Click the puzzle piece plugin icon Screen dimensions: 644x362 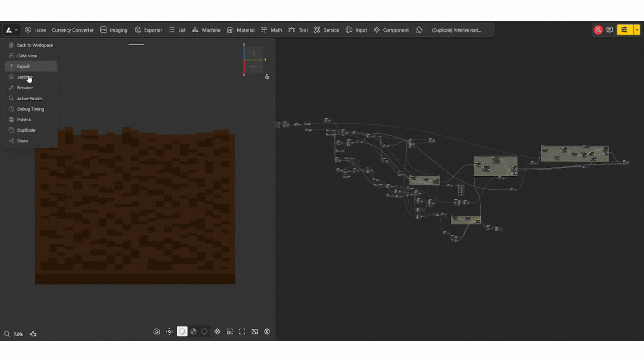pos(419,30)
